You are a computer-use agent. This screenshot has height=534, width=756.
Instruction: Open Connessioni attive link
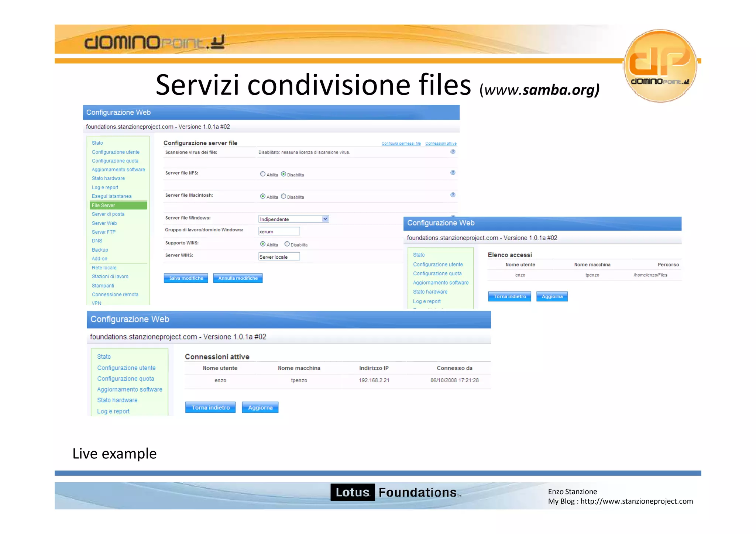coord(441,144)
